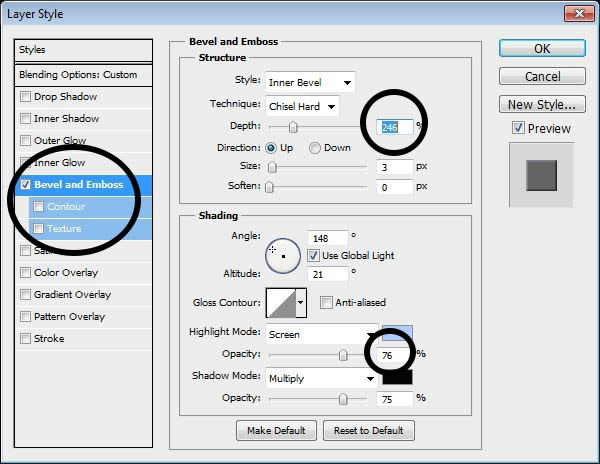Enable the Contour sub-option checkbox
The height and width of the screenshot is (464, 600).
click(38, 207)
